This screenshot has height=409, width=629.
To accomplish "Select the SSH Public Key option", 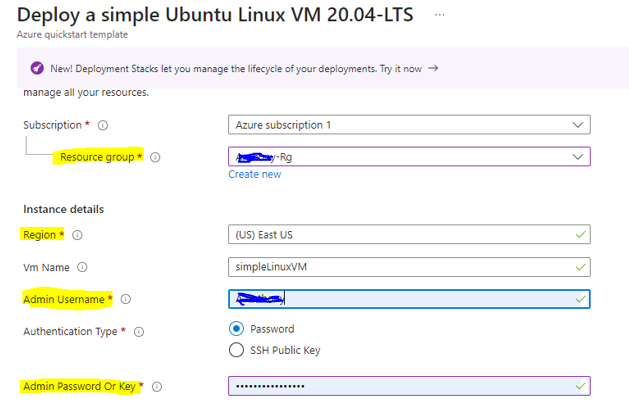I will [237, 350].
